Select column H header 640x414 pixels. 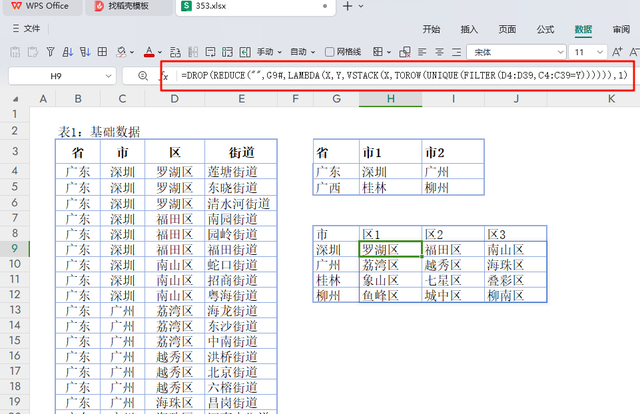click(x=391, y=99)
